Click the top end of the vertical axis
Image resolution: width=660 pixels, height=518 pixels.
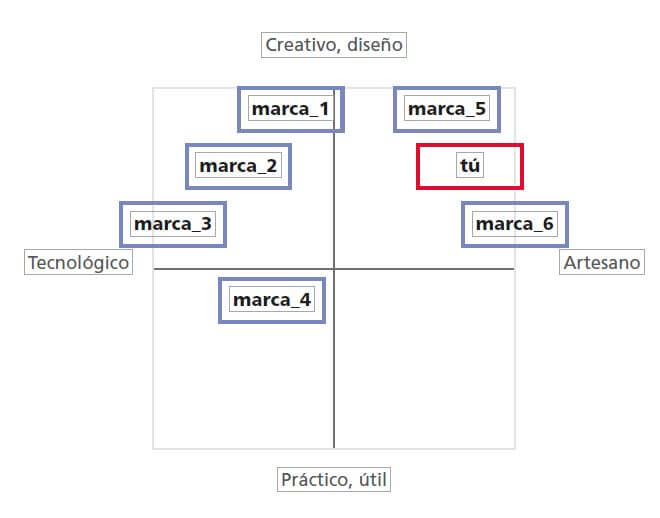click(334, 91)
